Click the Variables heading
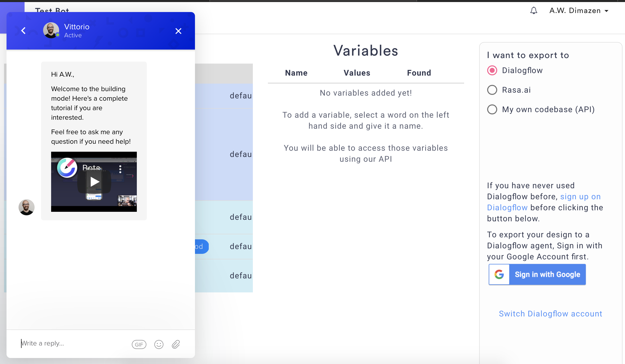This screenshot has height=364, width=625. (x=366, y=51)
